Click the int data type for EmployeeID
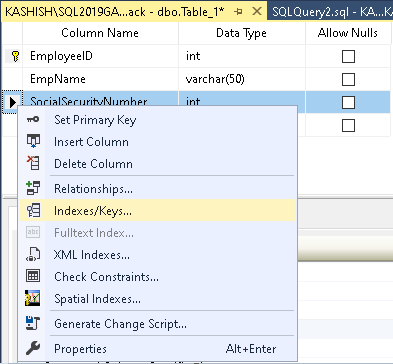393x364 pixels. tap(242, 56)
